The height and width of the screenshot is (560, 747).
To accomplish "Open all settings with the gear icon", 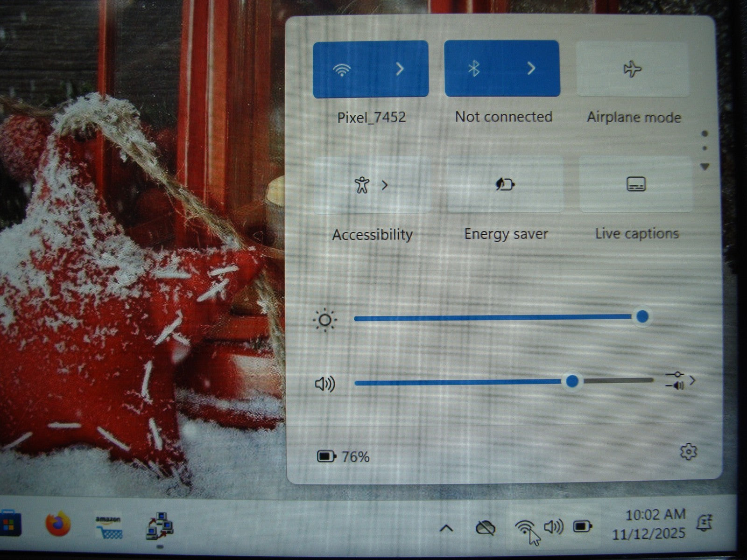I will (x=688, y=452).
